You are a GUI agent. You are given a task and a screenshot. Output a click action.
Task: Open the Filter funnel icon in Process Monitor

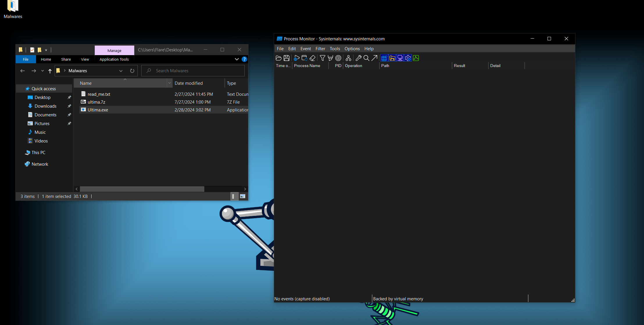click(322, 58)
